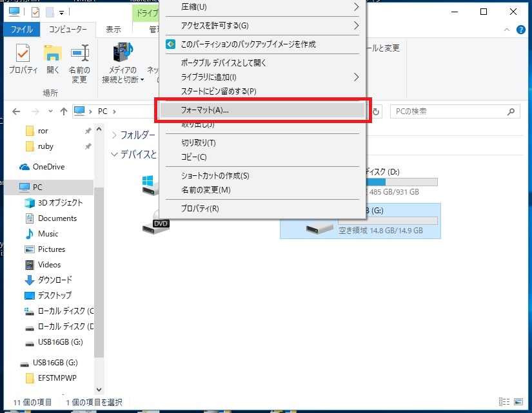Switch to コンピューター ribbon tab

point(68,30)
